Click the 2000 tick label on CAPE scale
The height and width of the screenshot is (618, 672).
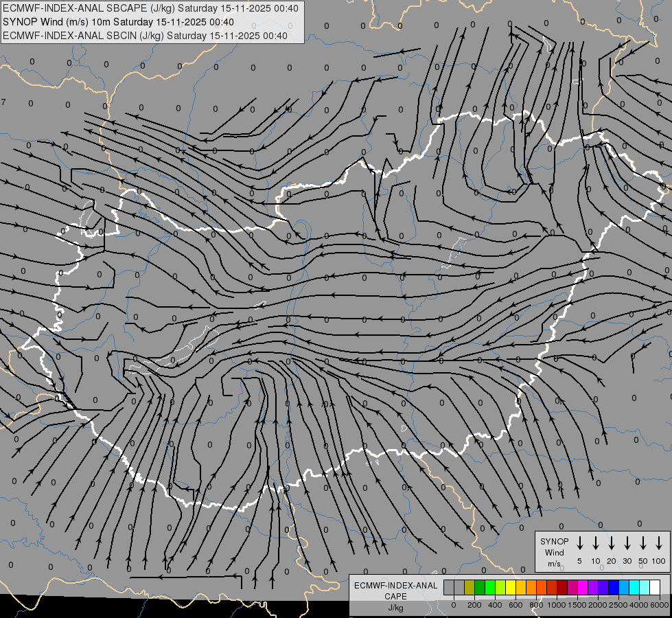pos(598,605)
